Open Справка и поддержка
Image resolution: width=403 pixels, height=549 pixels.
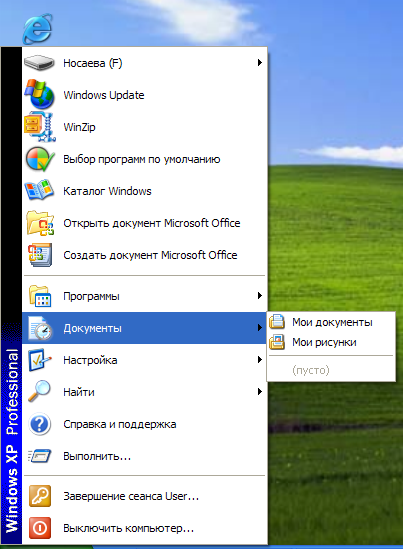tap(145, 424)
